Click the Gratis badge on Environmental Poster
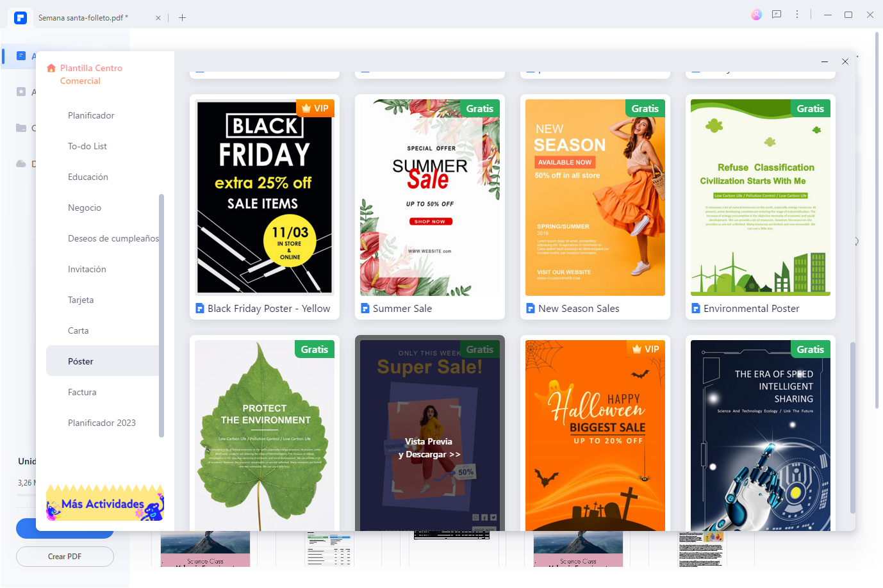Screen dimensions: 883x588 coord(811,108)
